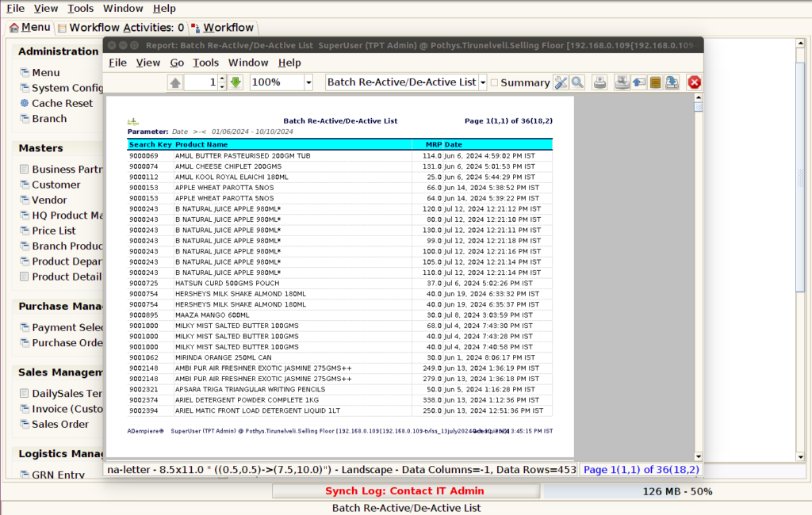Image resolution: width=812 pixels, height=515 pixels.
Task: Go to next page with green down arrow
Action: [x=236, y=82]
